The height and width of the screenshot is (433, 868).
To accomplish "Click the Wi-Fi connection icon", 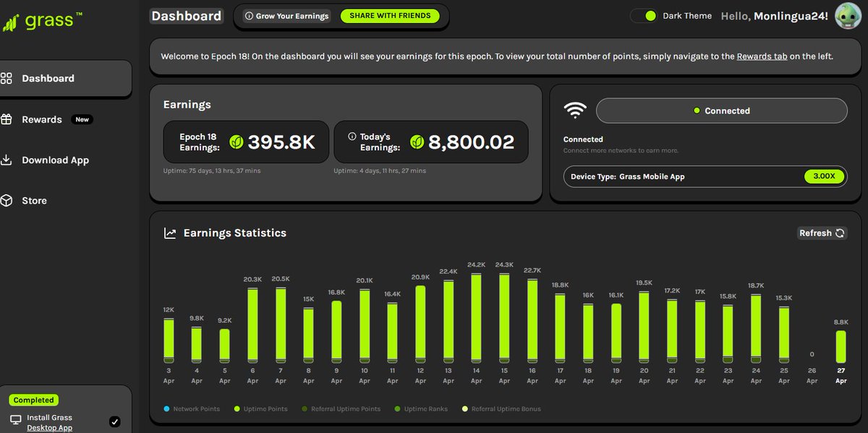I will (576, 110).
